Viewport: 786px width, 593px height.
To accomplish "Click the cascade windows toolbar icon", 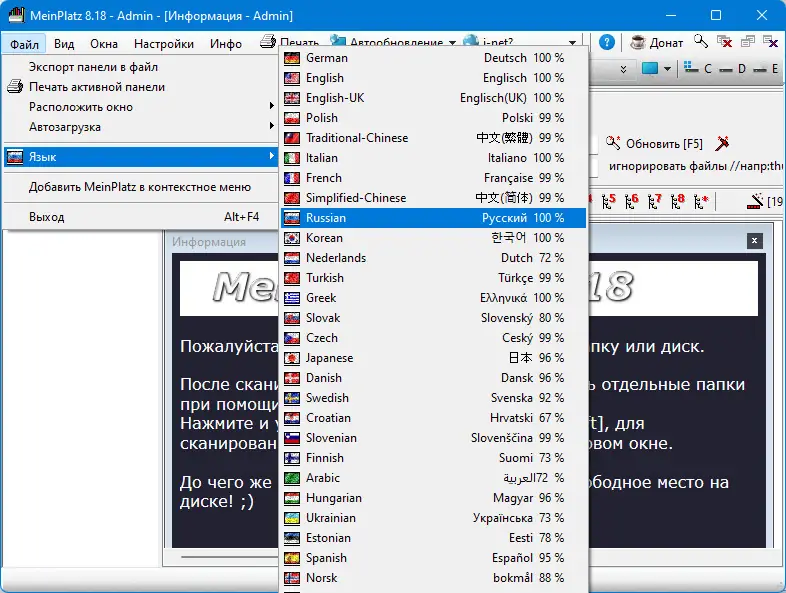I will (x=747, y=42).
